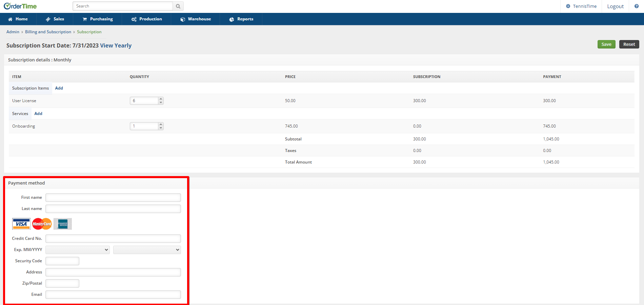Click the Zip/Postal field
This screenshot has width=644, height=305.
pyautogui.click(x=62, y=283)
